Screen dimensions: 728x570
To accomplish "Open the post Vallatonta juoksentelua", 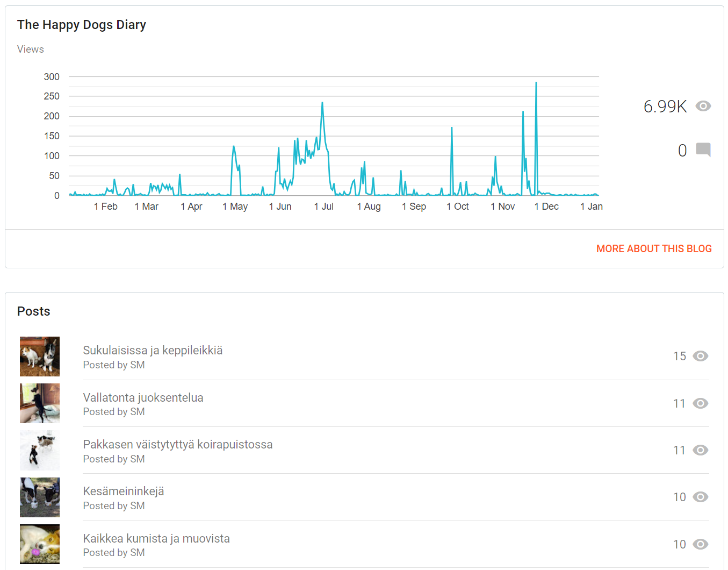I will (143, 398).
